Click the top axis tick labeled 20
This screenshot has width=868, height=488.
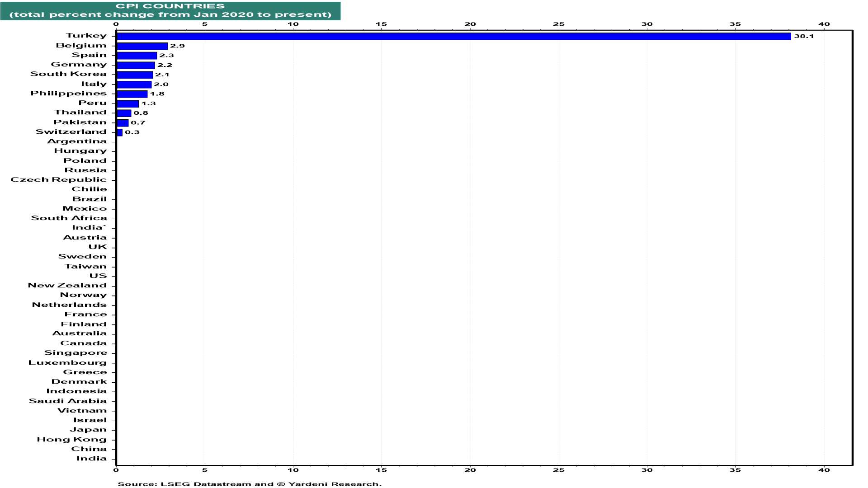point(470,24)
